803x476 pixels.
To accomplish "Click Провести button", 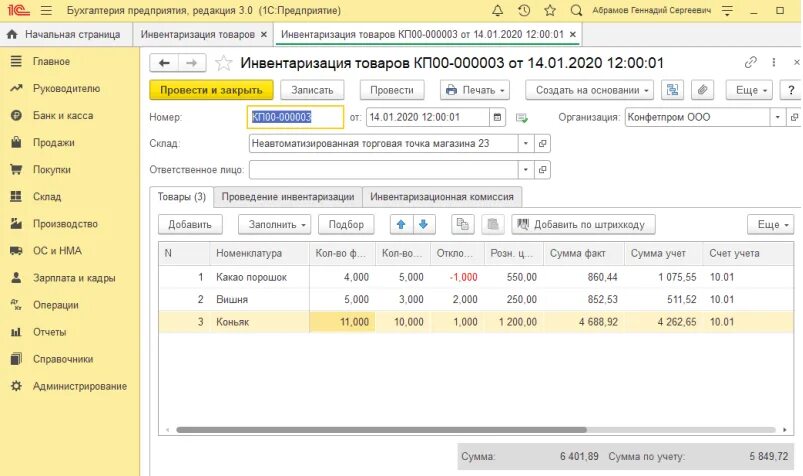I will click(x=392, y=90).
